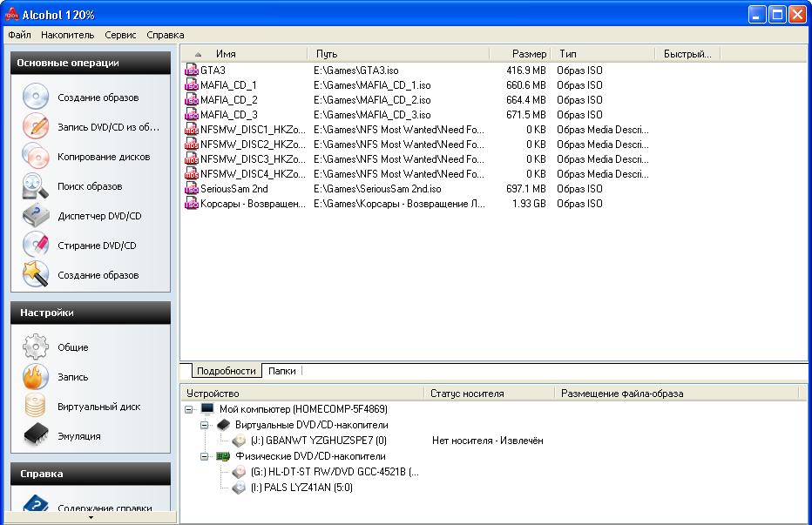
Task: Click the MDS icon of NFSMW_DISC4
Action: click(192, 174)
